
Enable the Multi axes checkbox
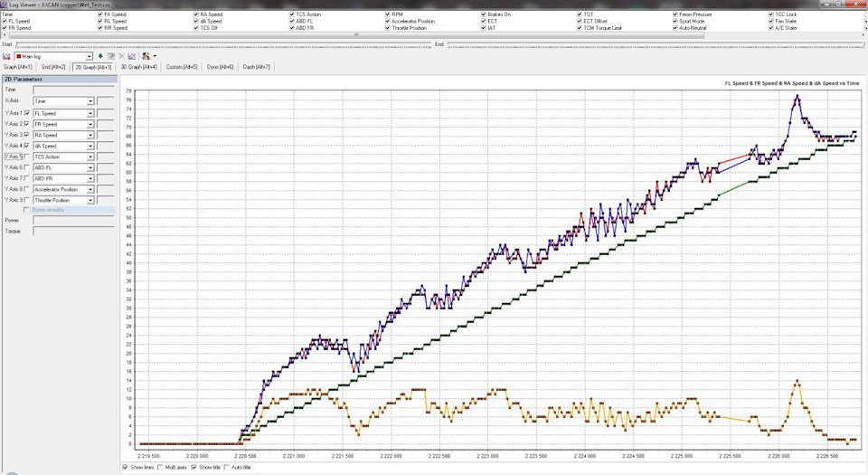160,467
